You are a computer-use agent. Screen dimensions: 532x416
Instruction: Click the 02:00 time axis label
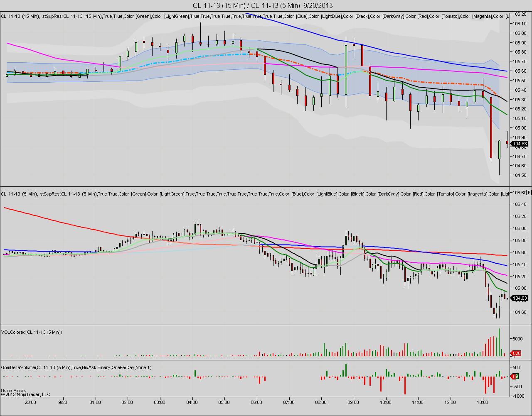point(127,402)
